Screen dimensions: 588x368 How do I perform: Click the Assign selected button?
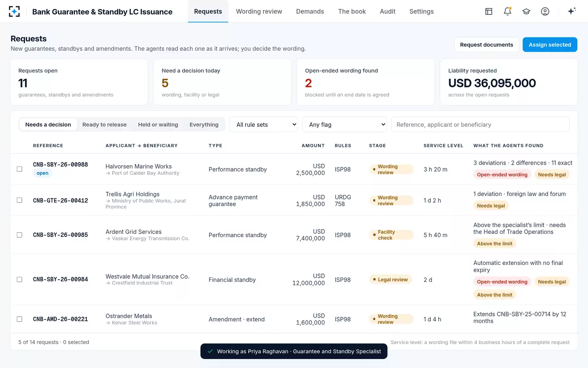(x=550, y=45)
